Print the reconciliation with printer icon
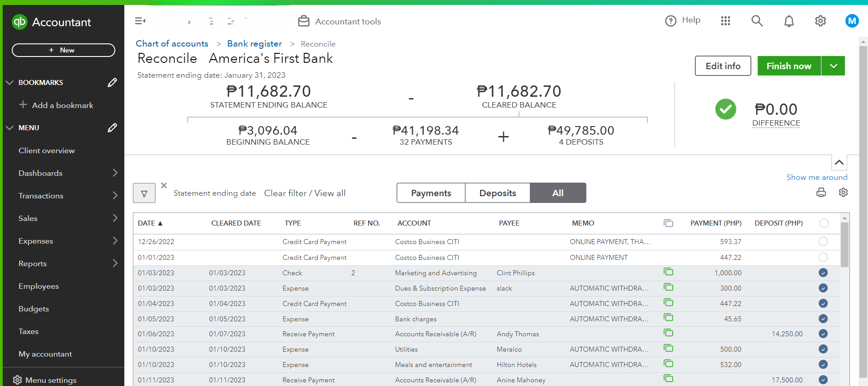Screen dimensions: 868x386 coord(821,193)
